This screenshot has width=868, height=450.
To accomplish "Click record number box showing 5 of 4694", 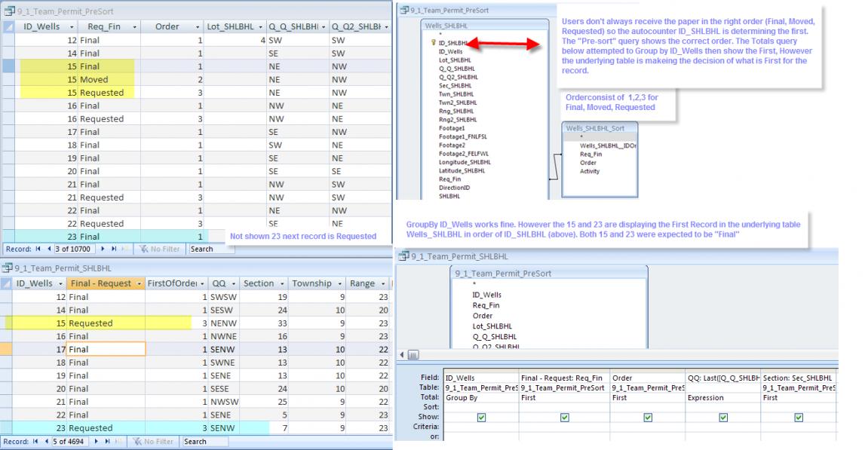I will [x=69, y=442].
